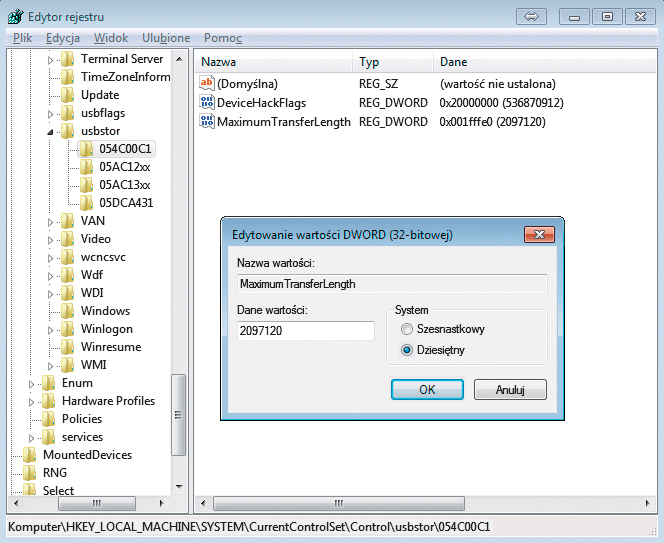The height and width of the screenshot is (543, 664).
Task: Click the (Domyślna) string value icon
Action: [x=208, y=84]
